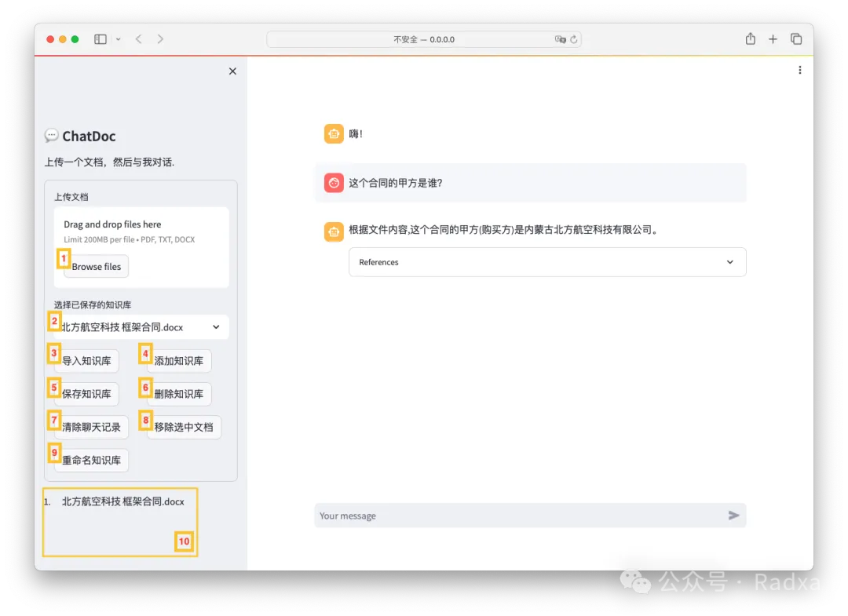This screenshot has width=848, height=616.
Task: Open a new tab with the plus icon
Action: click(x=773, y=39)
